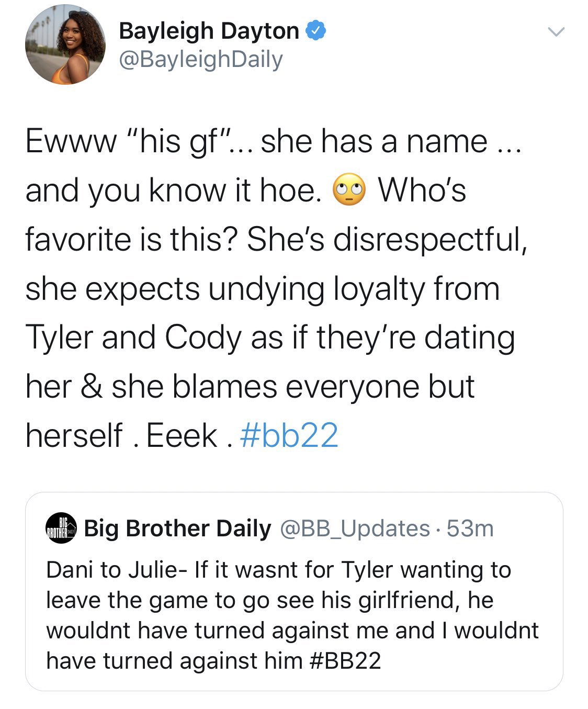Image resolution: width=588 pixels, height=709 pixels.
Task: Click the blue verified badge
Action: click(316, 31)
